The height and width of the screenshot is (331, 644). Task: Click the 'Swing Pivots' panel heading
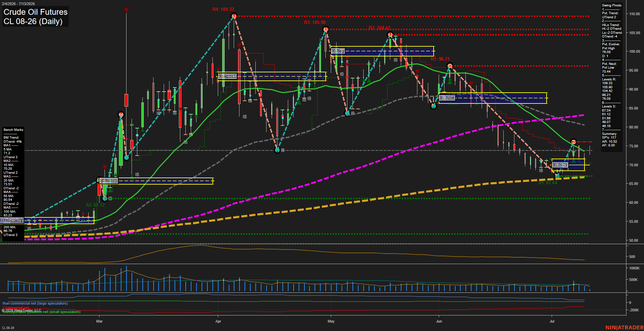pyautogui.click(x=612, y=5)
